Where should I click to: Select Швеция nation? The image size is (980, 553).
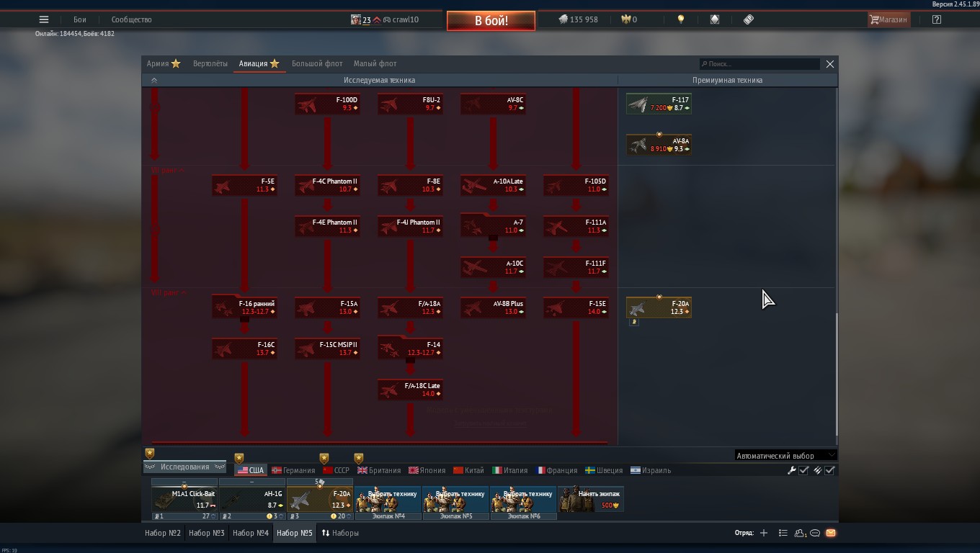[x=604, y=470]
